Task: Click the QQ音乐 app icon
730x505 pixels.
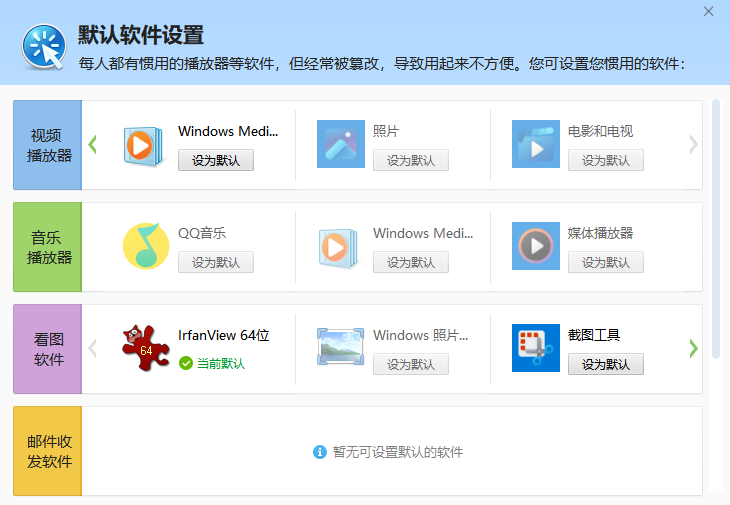Action: (x=146, y=246)
